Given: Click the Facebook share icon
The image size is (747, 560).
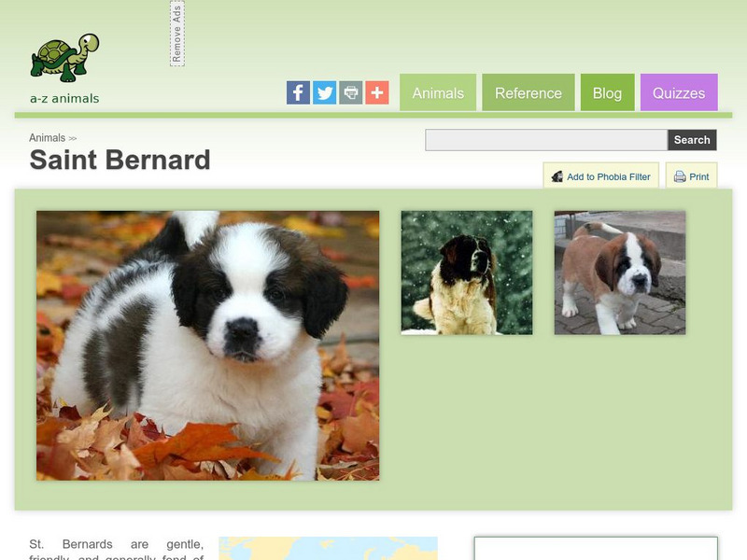Looking at the screenshot, I should click(298, 92).
